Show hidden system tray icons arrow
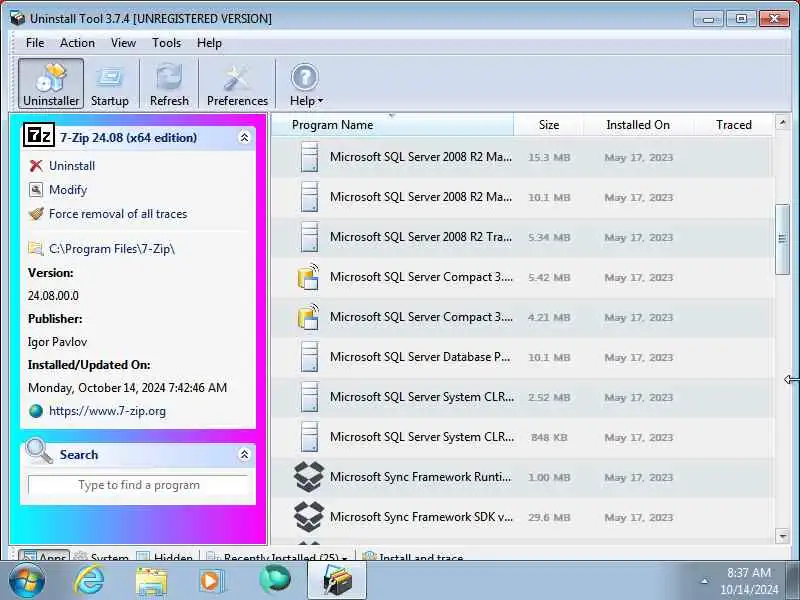Image resolution: width=800 pixels, height=600 pixels. pyautogui.click(x=705, y=581)
